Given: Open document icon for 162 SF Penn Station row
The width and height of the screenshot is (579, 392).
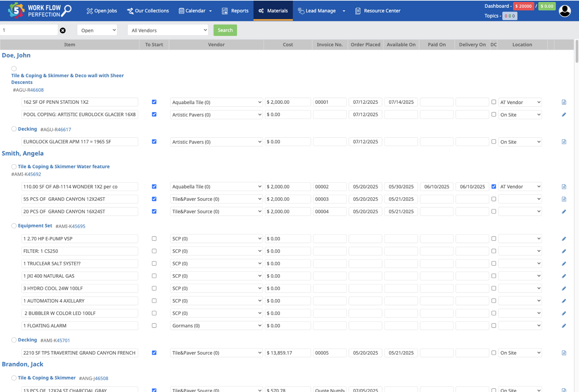Looking at the screenshot, I should pyautogui.click(x=564, y=102).
